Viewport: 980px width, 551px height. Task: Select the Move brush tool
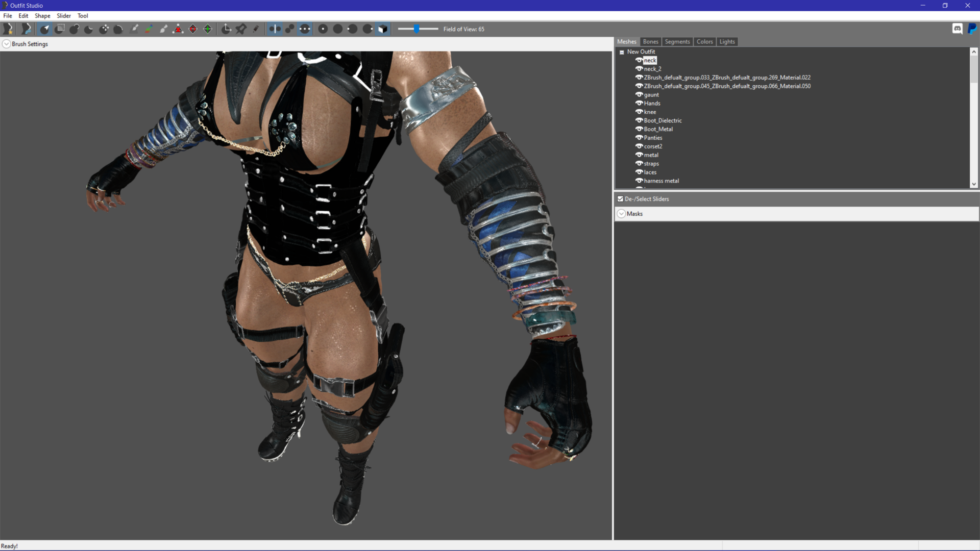click(104, 29)
